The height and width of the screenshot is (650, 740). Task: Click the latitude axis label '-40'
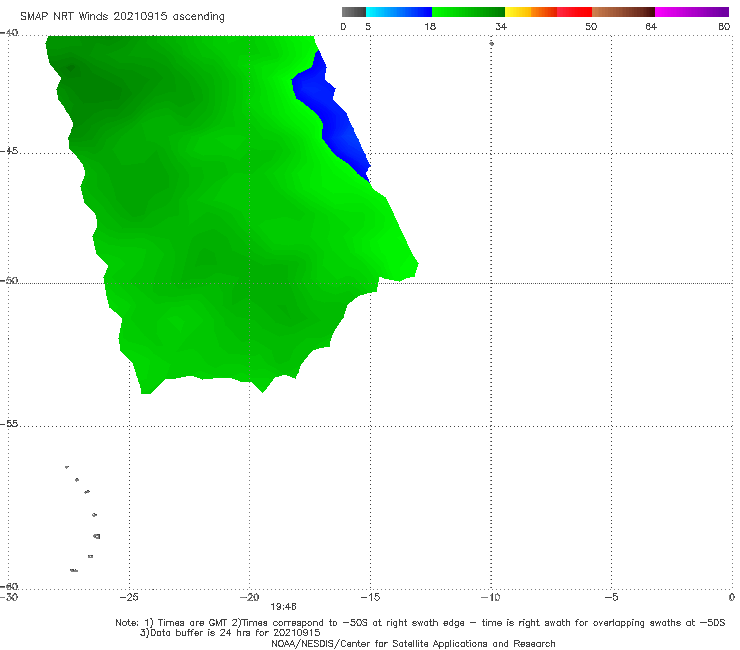tap(9, 33)
